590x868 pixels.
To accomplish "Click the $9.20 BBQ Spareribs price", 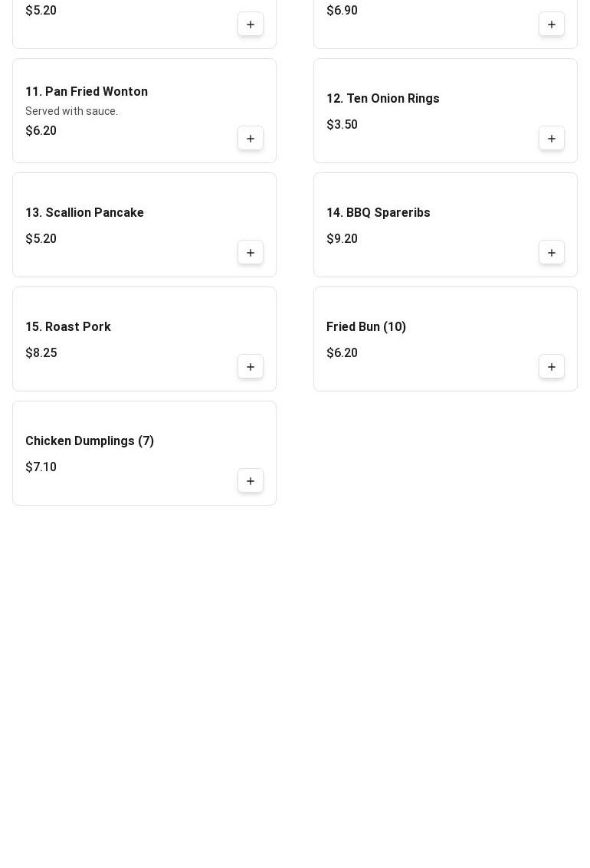I will tap(342, 239).
